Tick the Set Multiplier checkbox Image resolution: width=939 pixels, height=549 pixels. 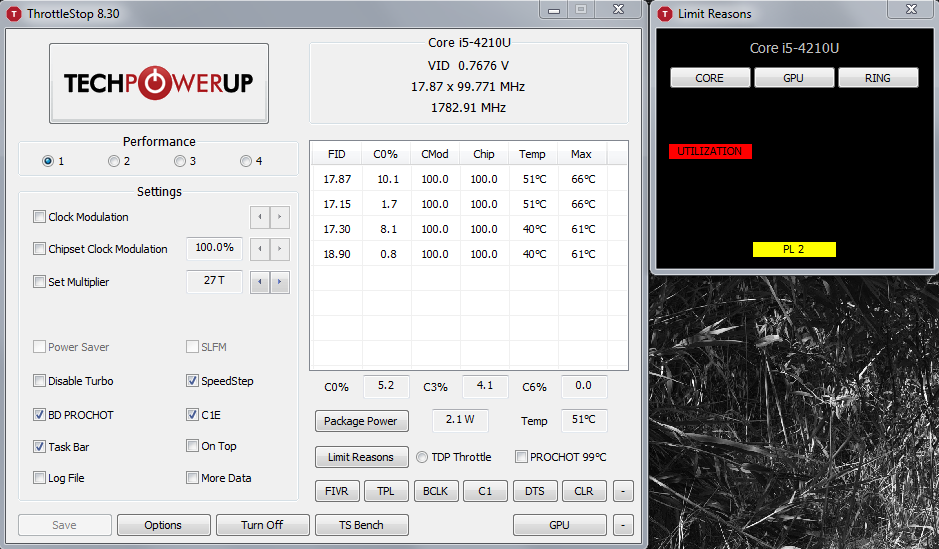tap(40, 281)
